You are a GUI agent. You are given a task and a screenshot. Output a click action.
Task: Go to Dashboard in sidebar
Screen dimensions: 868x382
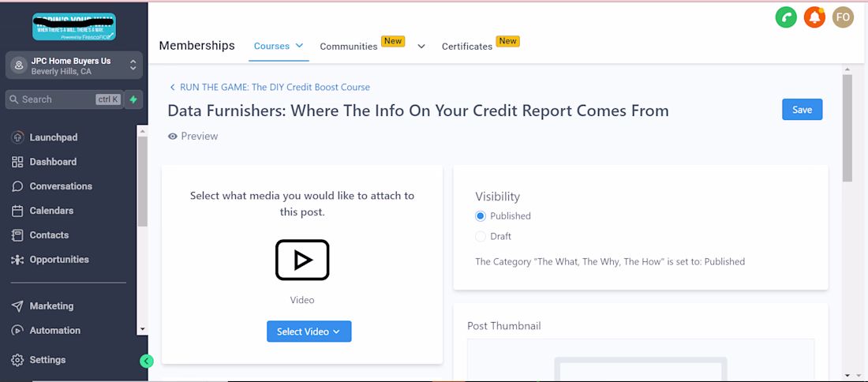point(53,162)
